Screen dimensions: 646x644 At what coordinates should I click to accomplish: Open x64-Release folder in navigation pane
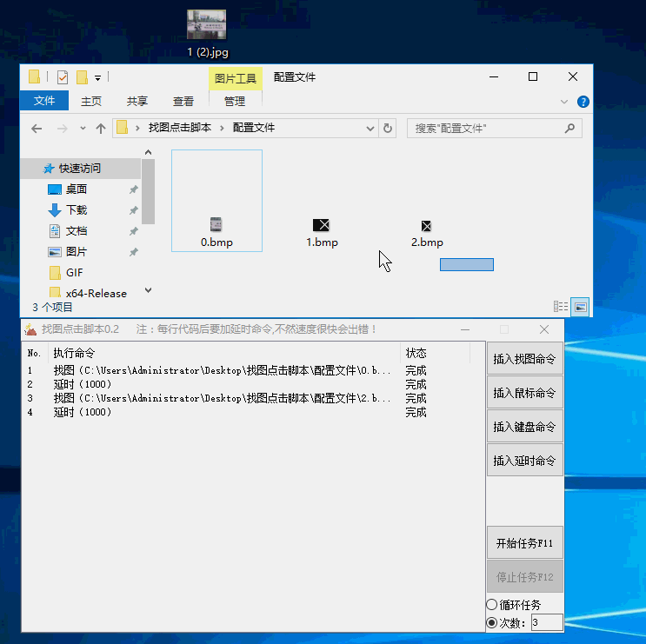96,293
